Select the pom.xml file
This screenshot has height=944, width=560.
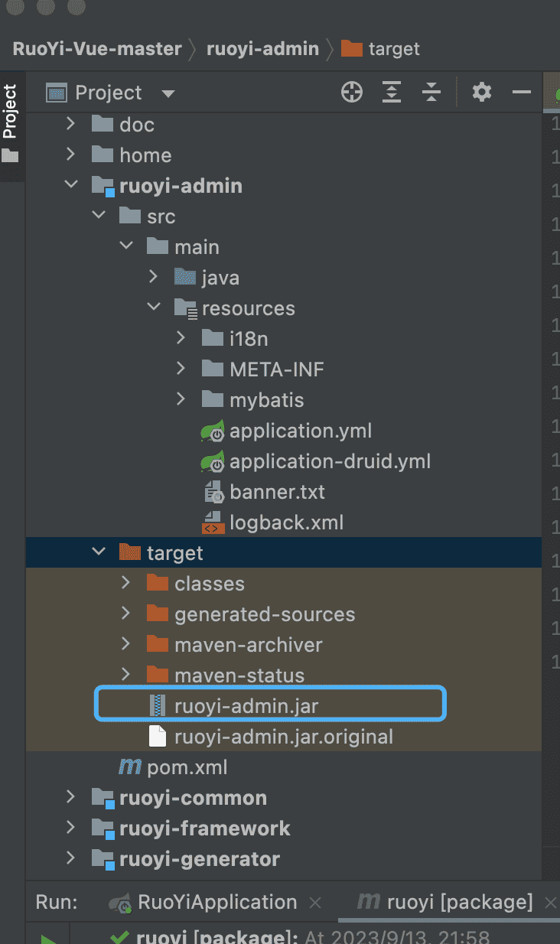[187, 767]
